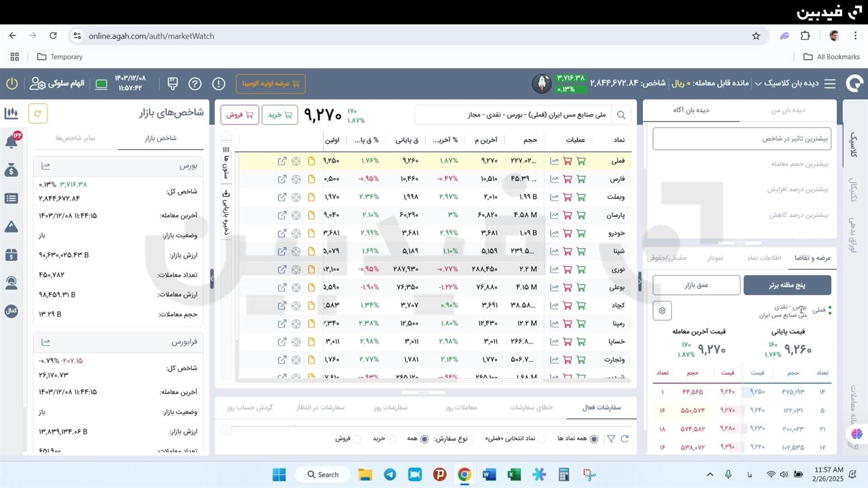
Task: Click the yellow note icon in پارسان row
Action: (311, 215)
